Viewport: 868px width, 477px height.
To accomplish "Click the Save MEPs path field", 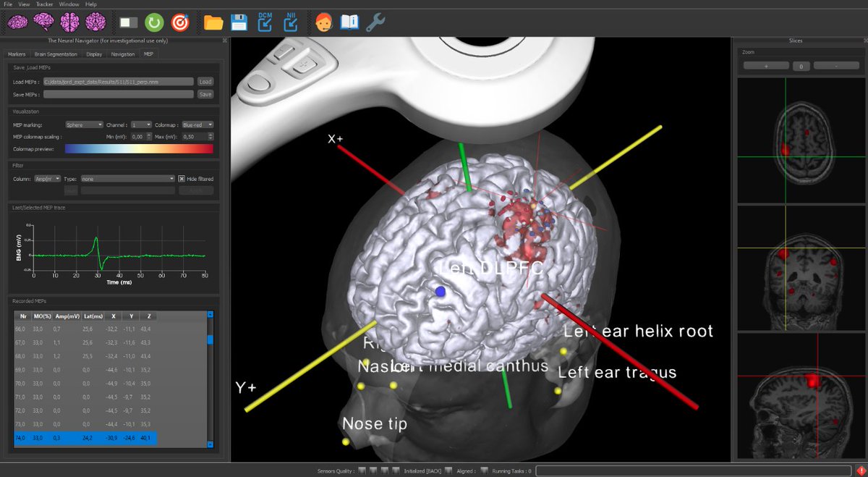I will coord(118,94).
